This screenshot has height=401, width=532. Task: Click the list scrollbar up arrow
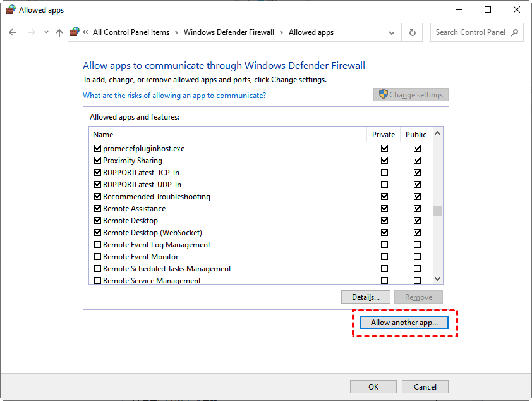[438, 133]
